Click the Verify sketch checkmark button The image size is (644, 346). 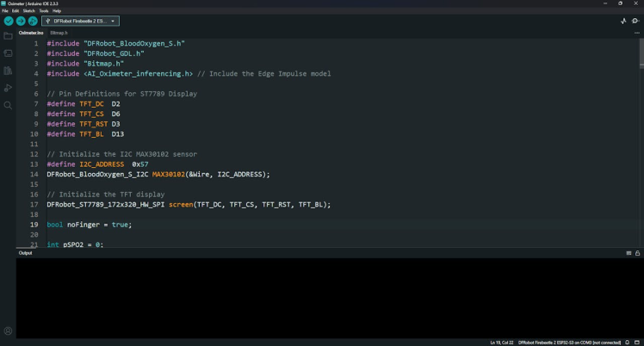pyautogui.click(x=9, y=21)
